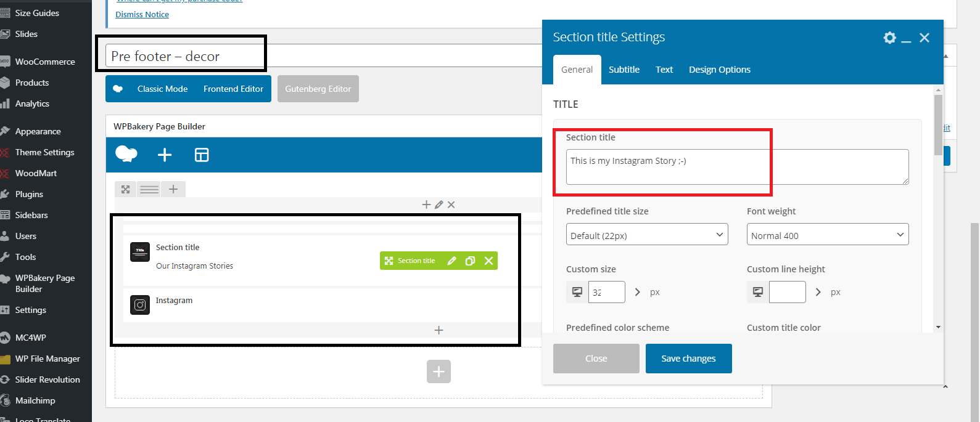Toggle responsive device icon for Custom size

pos(577,292)
